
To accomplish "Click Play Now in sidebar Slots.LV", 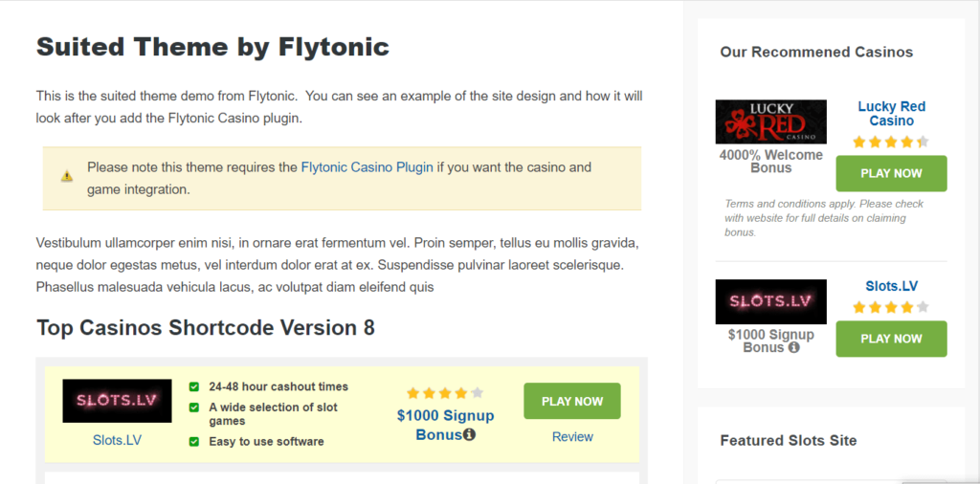I will click(891, 339).
